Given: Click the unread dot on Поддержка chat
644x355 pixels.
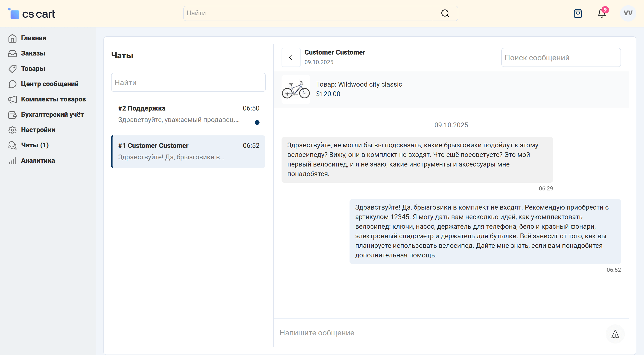Looking at the screenshot, I should (x=257, y=122).
